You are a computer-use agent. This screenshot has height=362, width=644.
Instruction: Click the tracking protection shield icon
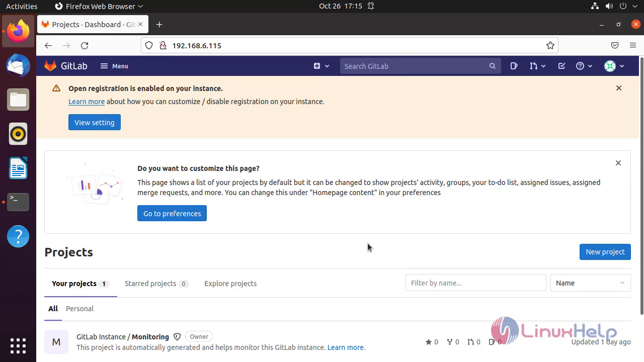click(x=149, y=45)
